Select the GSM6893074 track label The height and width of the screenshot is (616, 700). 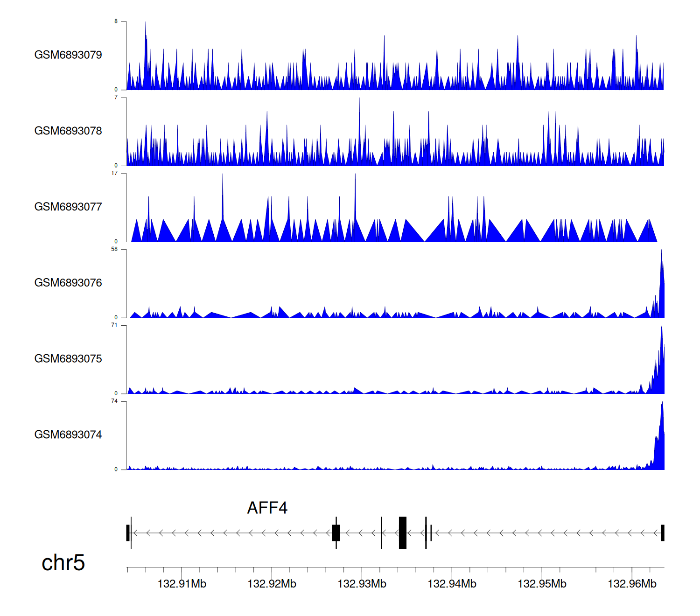[68, 435]
